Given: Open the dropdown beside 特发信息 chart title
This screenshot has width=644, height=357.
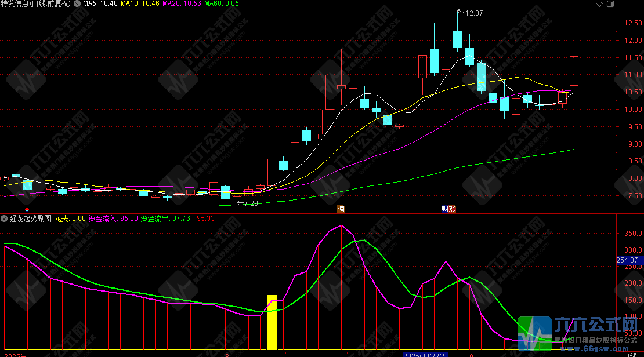Looking at the screenshot, I should (x=77, y=4).
